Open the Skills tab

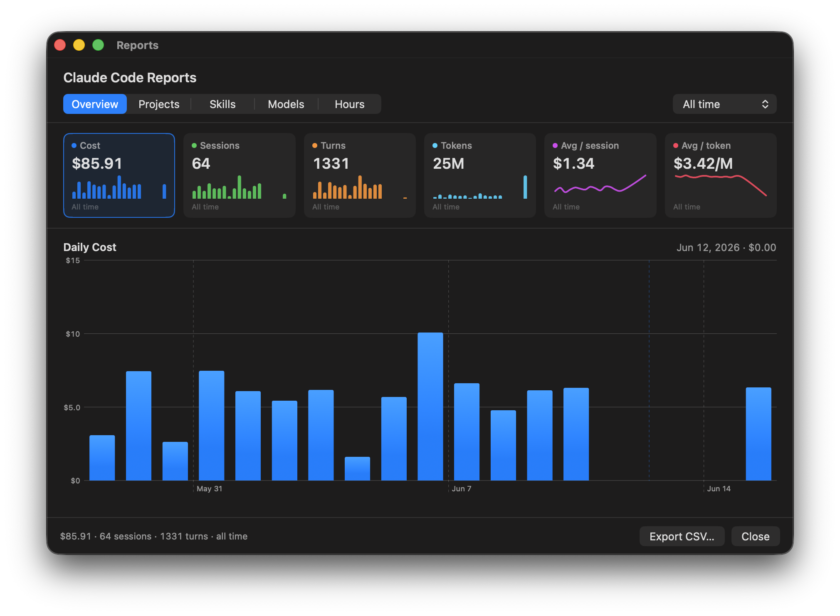[222, 104]
